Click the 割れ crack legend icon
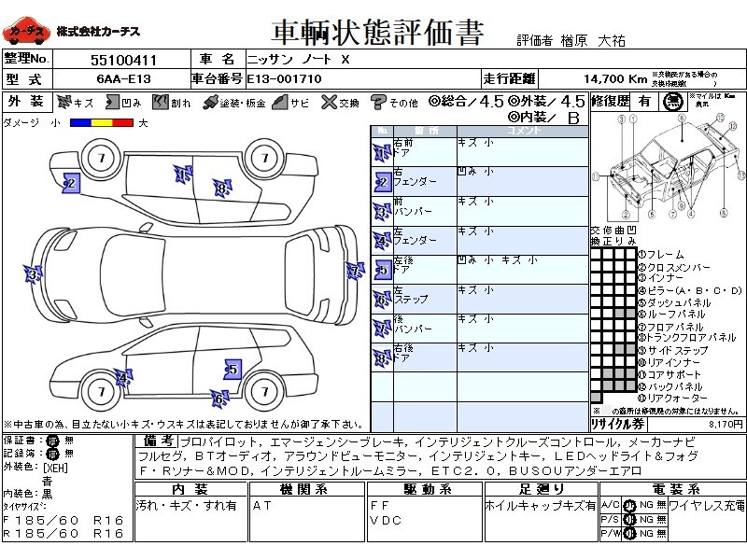 tap(160, 103)
